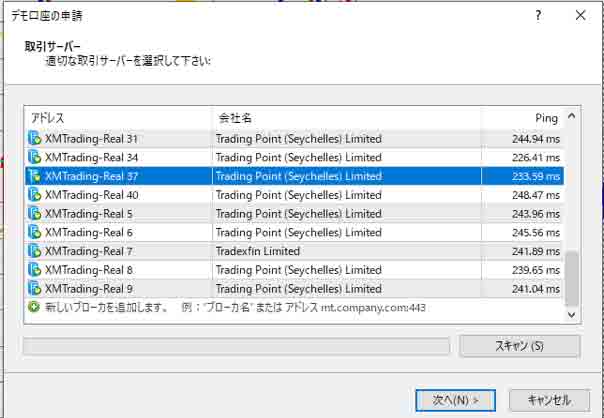Open the help question mark button
This screenshot has height=418, width=604.
538,16
